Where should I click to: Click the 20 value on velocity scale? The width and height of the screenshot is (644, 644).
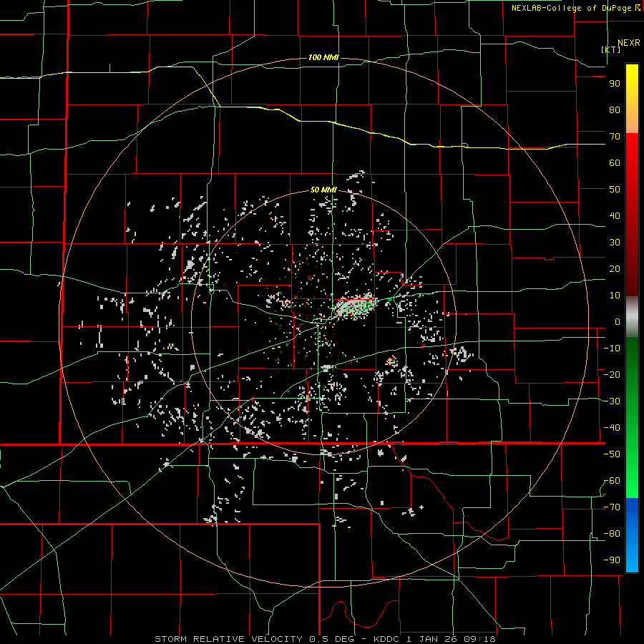(615, 268)
